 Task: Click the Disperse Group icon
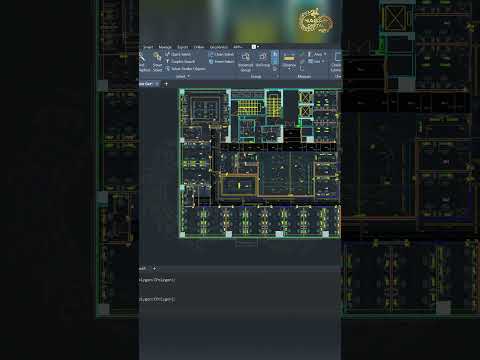(246, 62)
